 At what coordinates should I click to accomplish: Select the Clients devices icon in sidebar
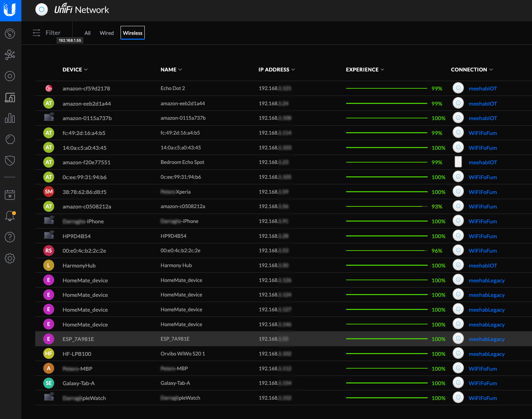[10, 98]
